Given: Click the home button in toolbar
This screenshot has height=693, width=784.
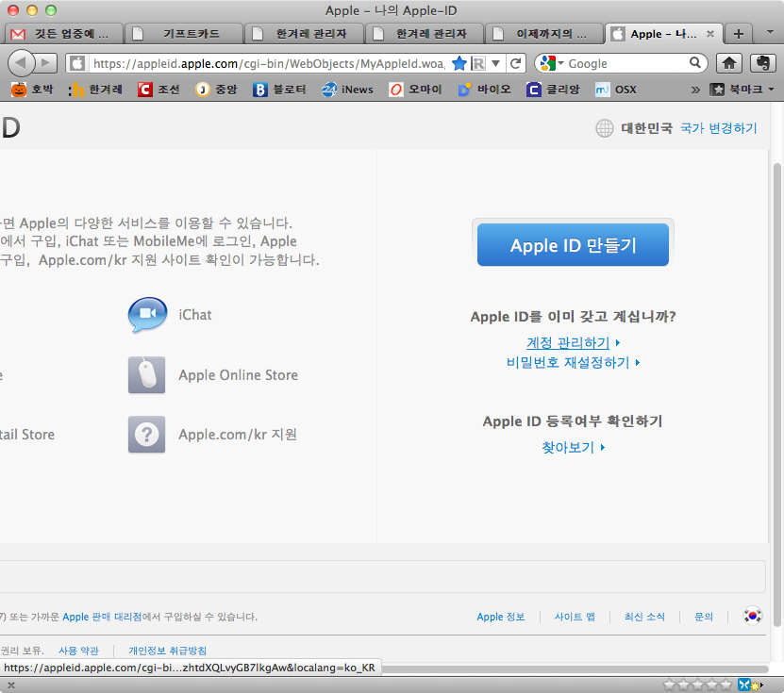Looking at the screenshot, I should pyautogui.click(x=728, y=63).
